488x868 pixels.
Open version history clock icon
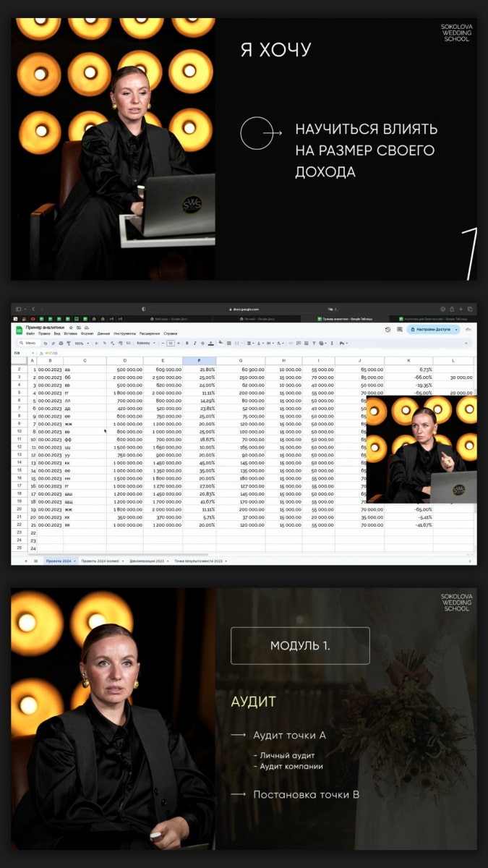(388, 329)
